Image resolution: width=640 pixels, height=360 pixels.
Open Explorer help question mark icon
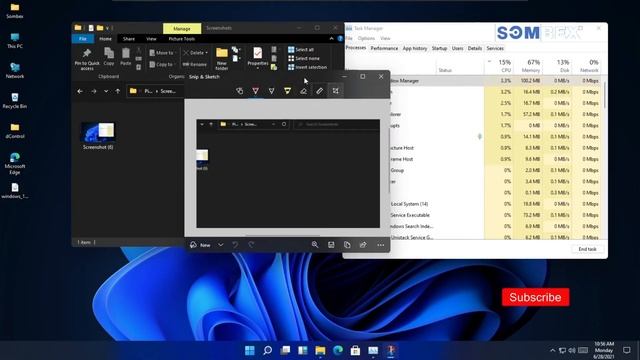(x=340, y=39)
